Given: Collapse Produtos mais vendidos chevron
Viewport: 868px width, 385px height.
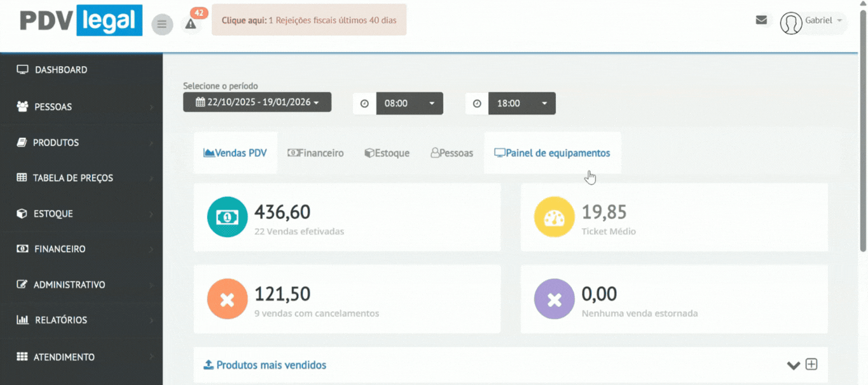Looking at the screenshot, I should pos(793,365).
